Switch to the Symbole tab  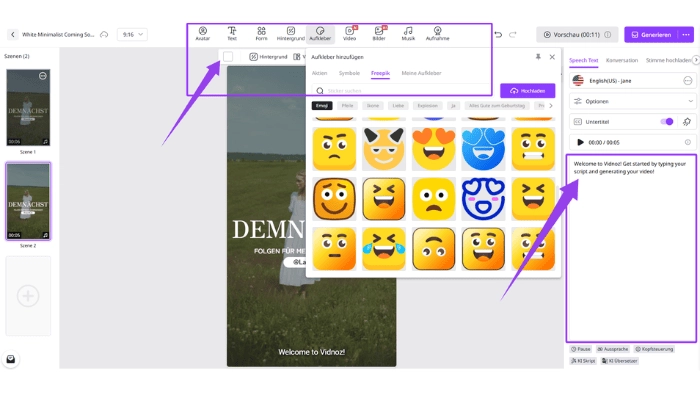tap(349, 73)
